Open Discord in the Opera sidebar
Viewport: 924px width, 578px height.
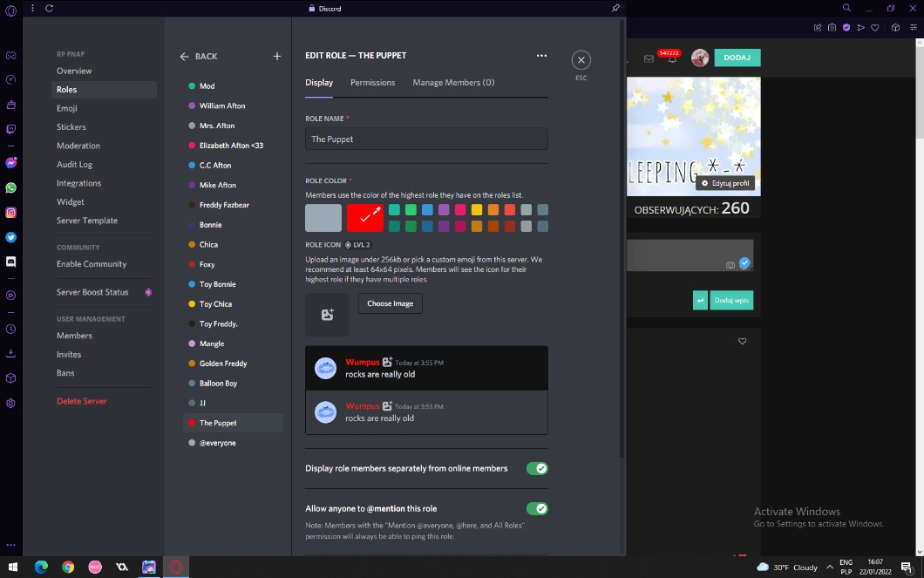click(x=10, y=261)
